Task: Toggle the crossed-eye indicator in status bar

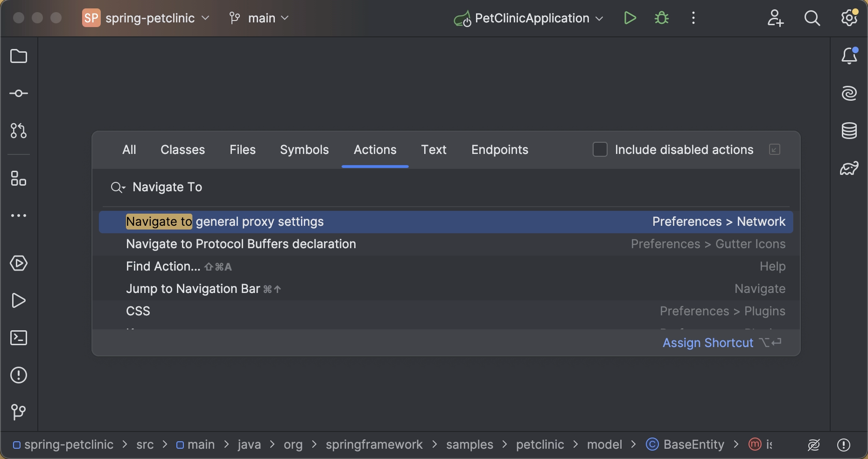Action: 814,445
